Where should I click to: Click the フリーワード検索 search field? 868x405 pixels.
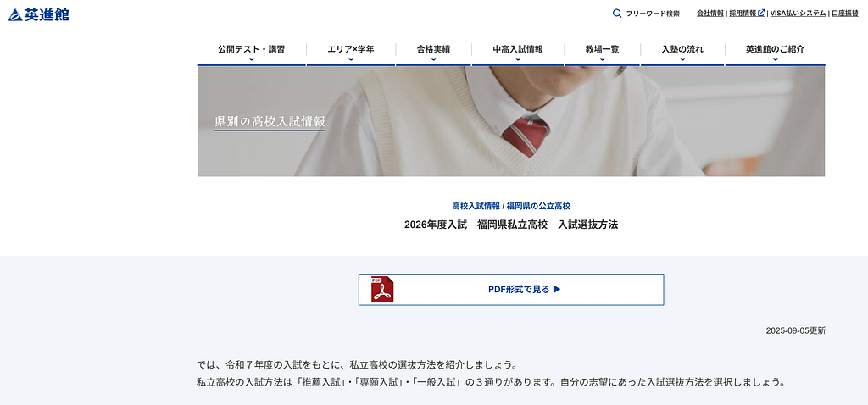pyautogui.click(x=653, y=14)
